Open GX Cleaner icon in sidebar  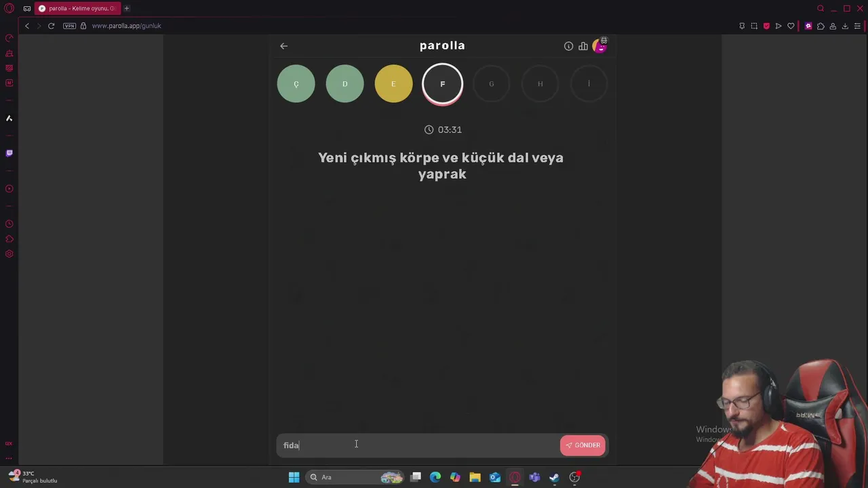9,53
